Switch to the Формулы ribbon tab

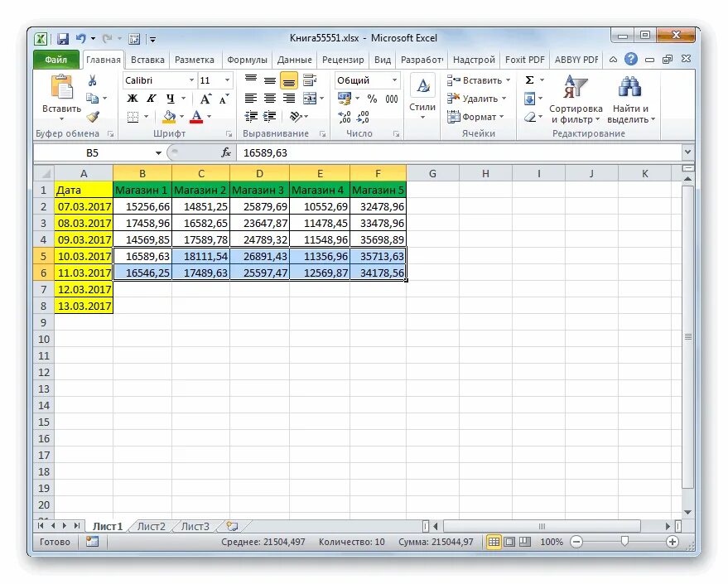pyautogui.click(x=247, y=60)
